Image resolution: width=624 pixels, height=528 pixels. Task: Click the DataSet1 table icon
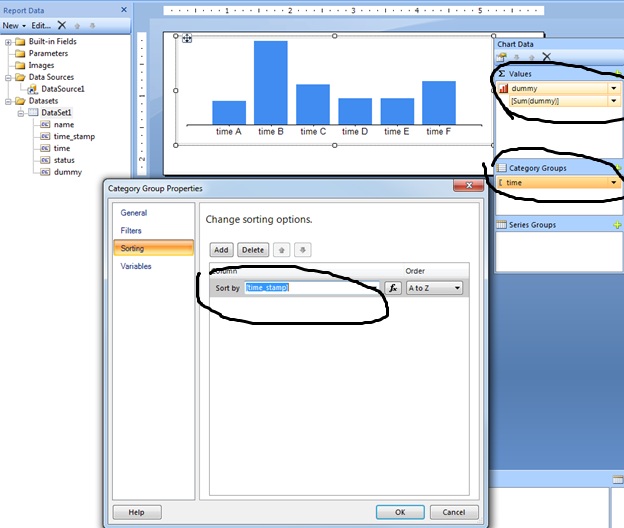click(x=33, y=113)
